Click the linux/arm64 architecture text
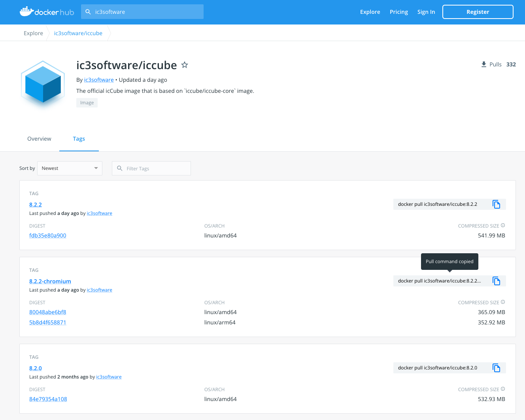Screen dimensions: 525x420 [x=220, y=322]
